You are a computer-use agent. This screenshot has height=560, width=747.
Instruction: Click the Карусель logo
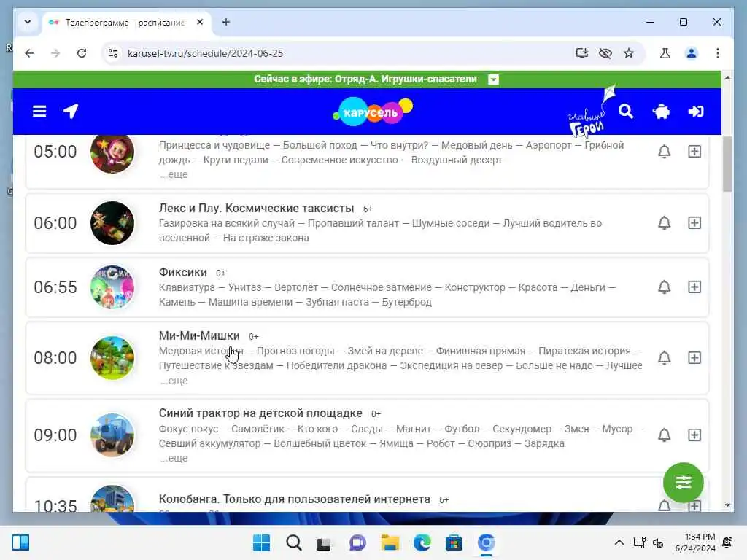point(373,112)
